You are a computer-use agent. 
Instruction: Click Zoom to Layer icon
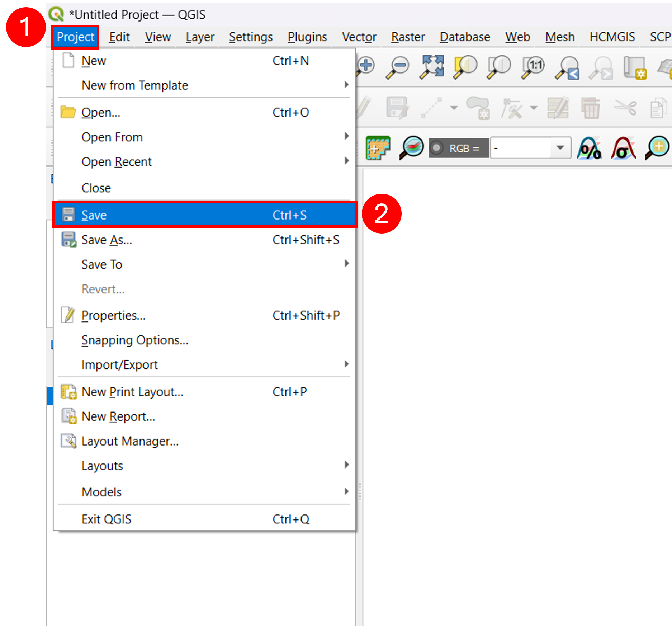(498, 67)
